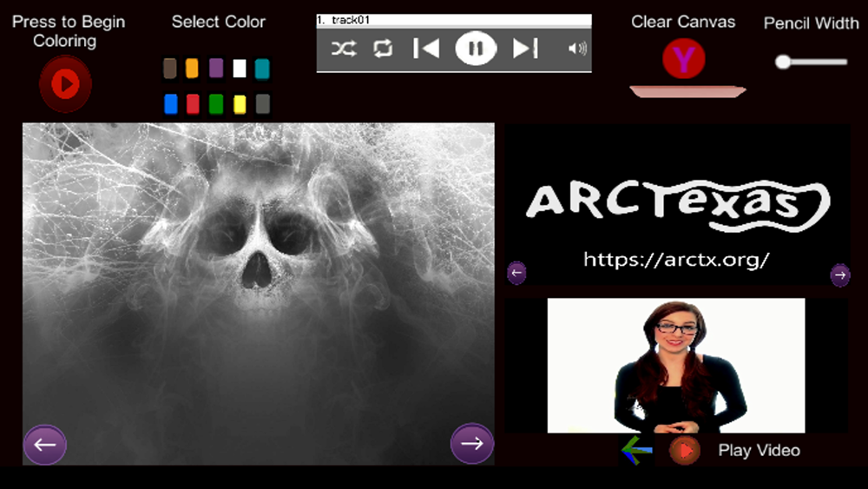Pick the gray color swatch
The height and width of the screenshot is (489, 868).
tap(263, 104)
